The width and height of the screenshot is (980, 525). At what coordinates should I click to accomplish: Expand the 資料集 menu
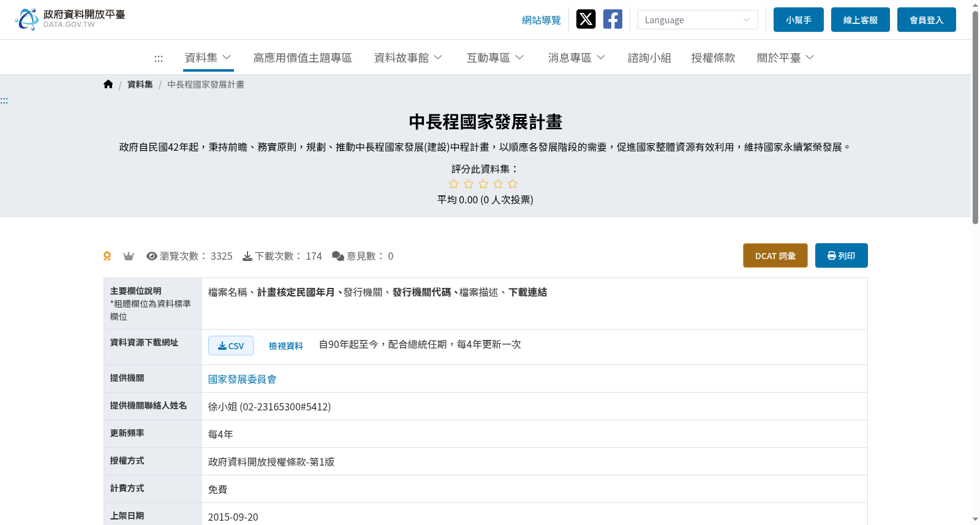[x=208, y=58]
